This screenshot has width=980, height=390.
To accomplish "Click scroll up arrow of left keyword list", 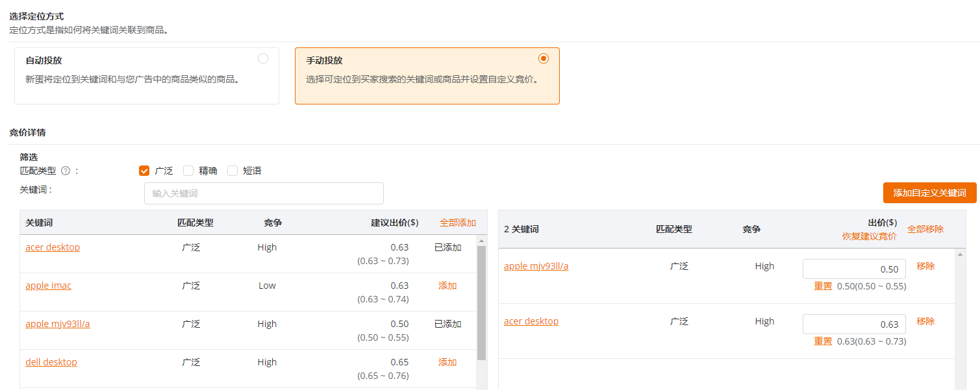I will pyautogui.click(x=482, y=241).
